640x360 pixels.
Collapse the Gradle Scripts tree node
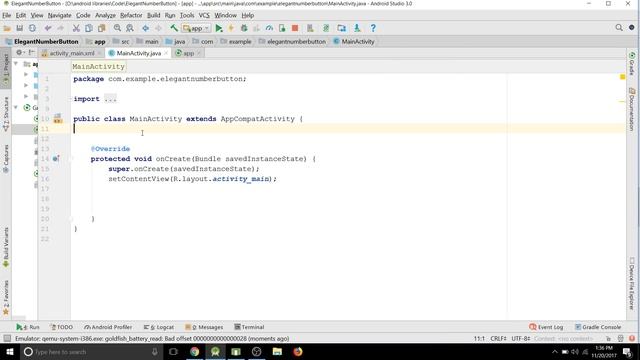click(16, 107)
